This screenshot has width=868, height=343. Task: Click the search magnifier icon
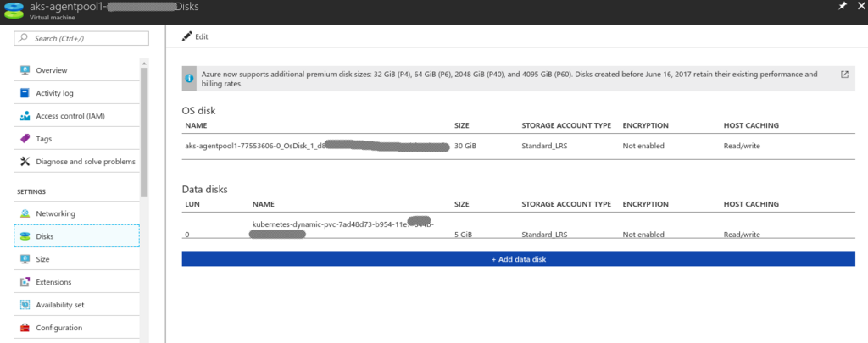23,38
